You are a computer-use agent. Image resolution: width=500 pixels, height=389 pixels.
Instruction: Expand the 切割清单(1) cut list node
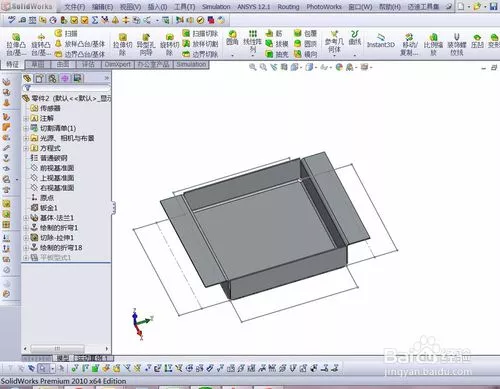(x=26, y=128)
